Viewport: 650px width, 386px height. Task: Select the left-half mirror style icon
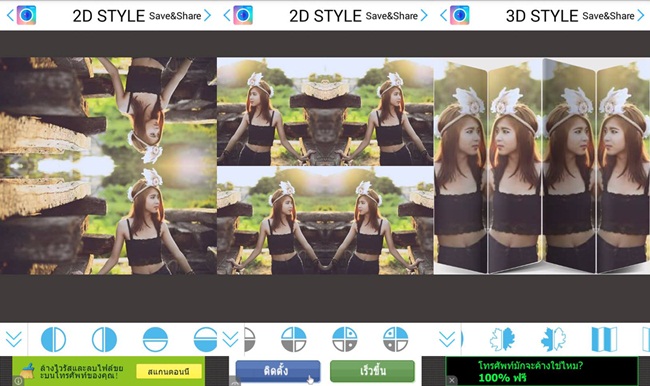pos(53,339)
